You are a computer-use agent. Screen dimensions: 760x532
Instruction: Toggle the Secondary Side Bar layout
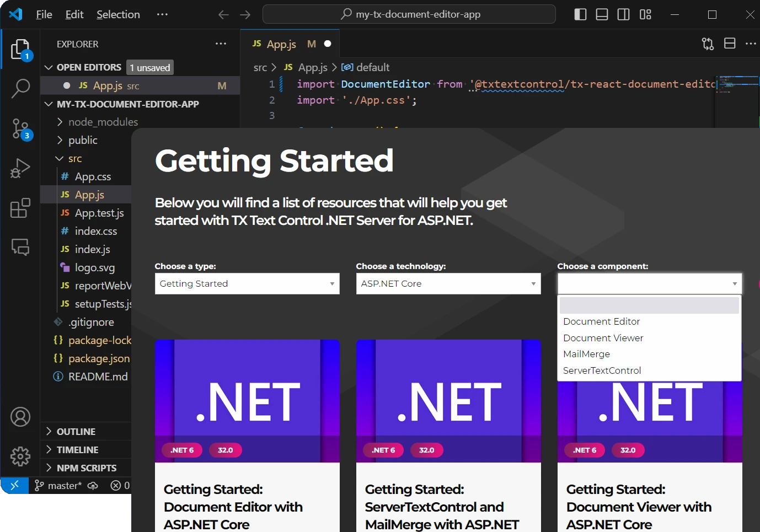[x=623, y=14]
